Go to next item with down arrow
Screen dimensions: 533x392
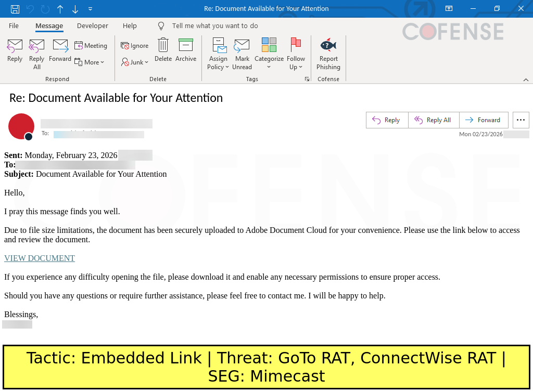point(75,9)
